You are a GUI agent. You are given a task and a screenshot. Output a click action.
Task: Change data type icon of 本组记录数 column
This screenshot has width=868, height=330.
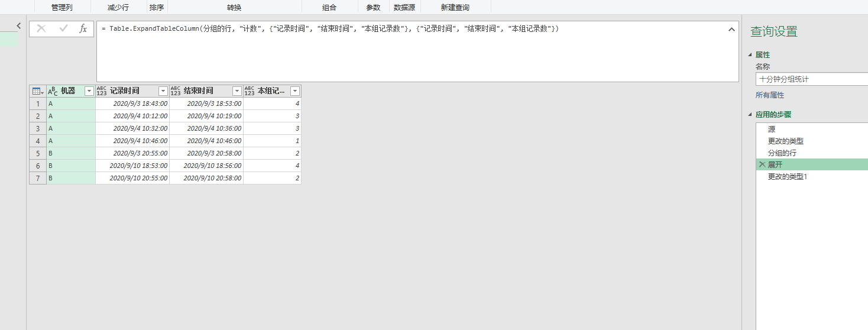(250, 91)
